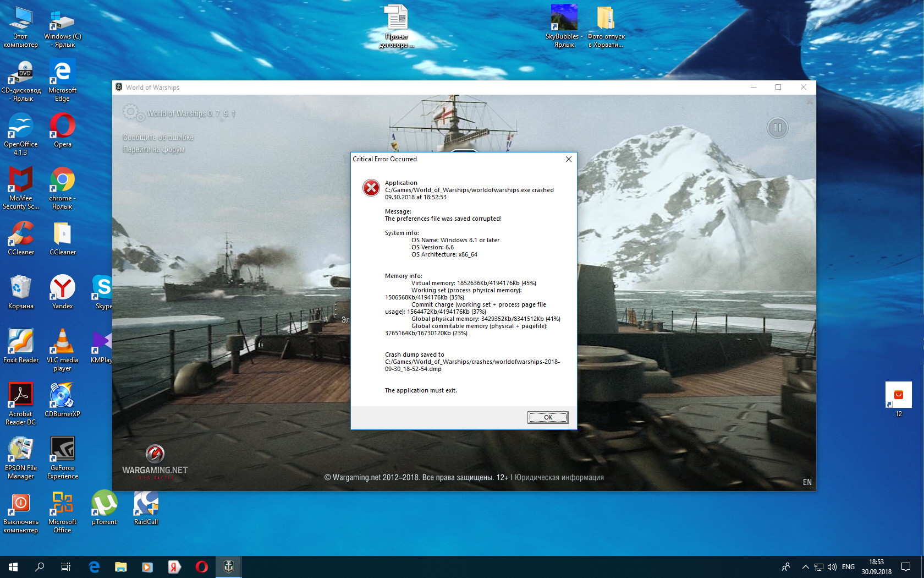
Task: Click 'The preferences file was saved corrupted!' text
Action: (443, 219)
